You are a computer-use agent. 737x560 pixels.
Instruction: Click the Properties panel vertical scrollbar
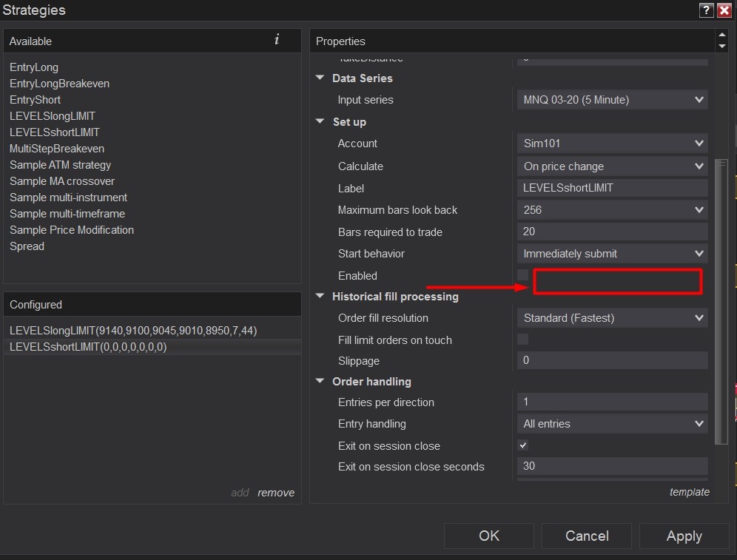tap(721, 300)
